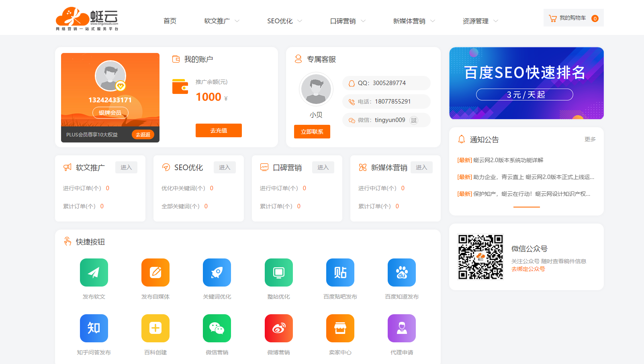Click the 立即联系 contact button
The width and height of the screenshot is (644, 364).
312,132
